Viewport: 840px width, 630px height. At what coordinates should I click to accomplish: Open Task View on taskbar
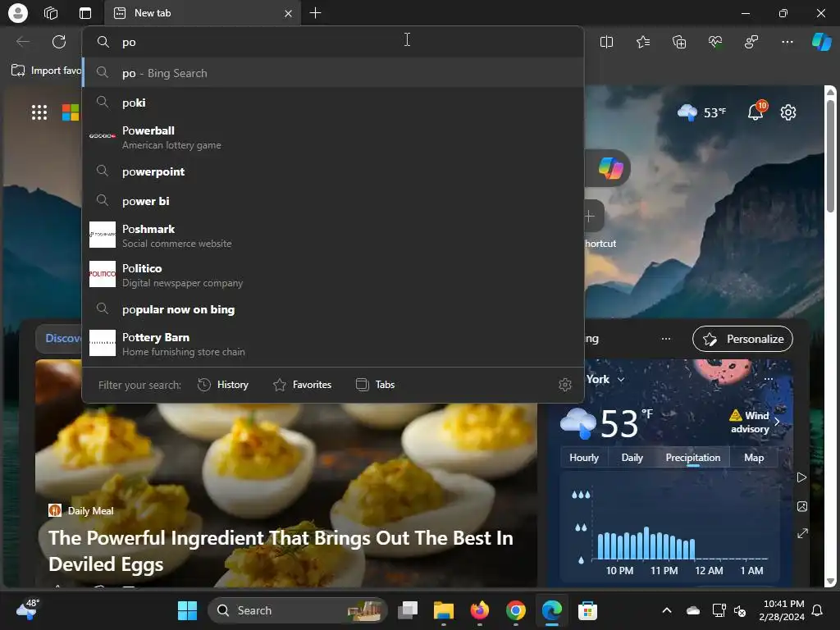coord(408,610)
